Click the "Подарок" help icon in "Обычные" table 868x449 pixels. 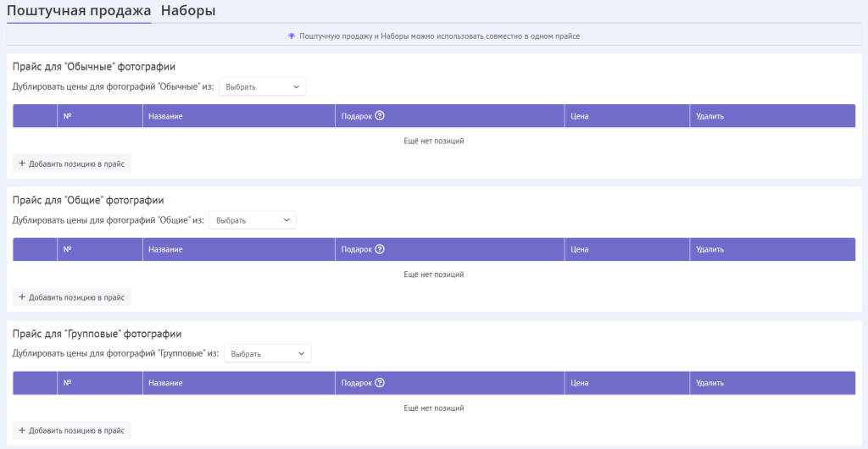(x=380, y=116)
